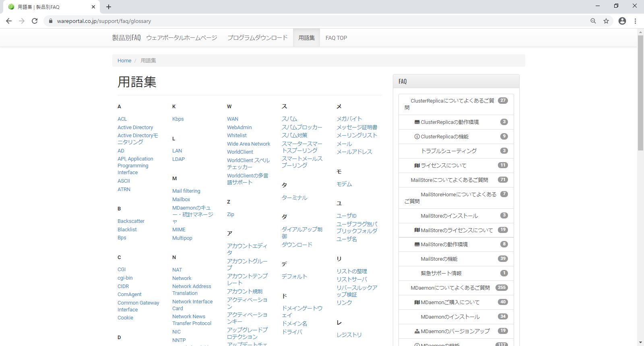Viewport: 644px width, 346px height.
Task: Open MDaemonのバージョンアップ FAQ category
Action: coord(456,331)
